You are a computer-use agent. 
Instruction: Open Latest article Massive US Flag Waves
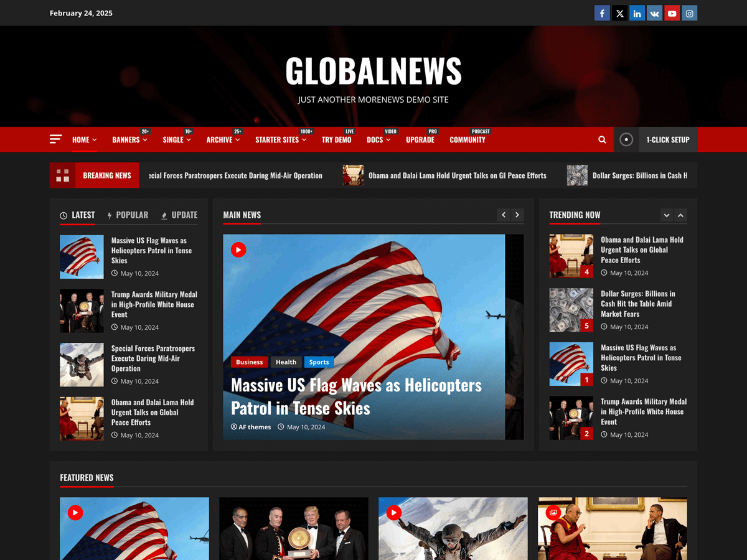tap(151, 250)
